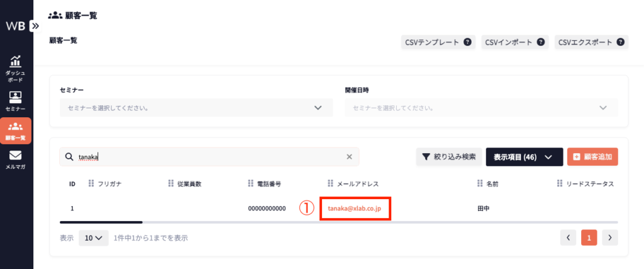Viewport: 644px width, 269px height.
Task: Click the help icon on CSVテンプレート
Action: click(467, 42)
